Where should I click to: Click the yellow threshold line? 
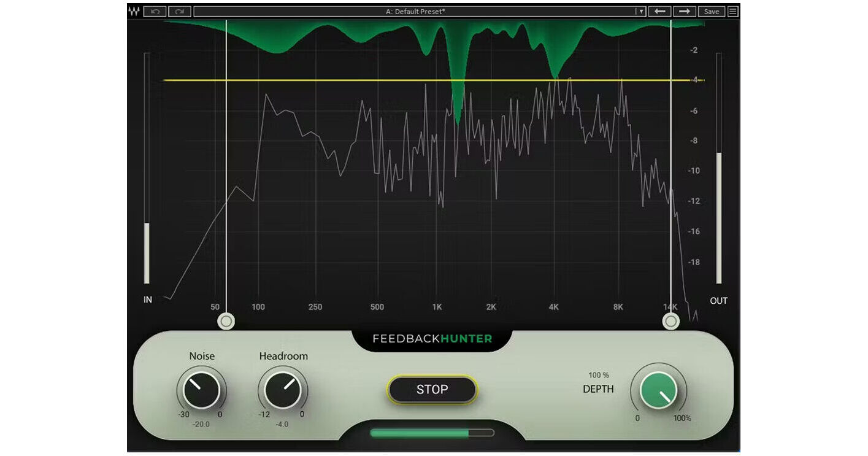click(429, 80)
